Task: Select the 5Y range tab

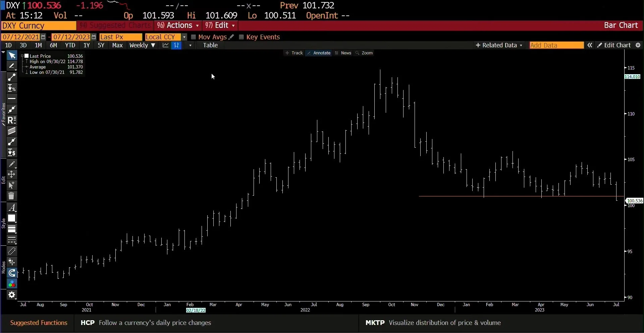Action: (x=101, y=45)
